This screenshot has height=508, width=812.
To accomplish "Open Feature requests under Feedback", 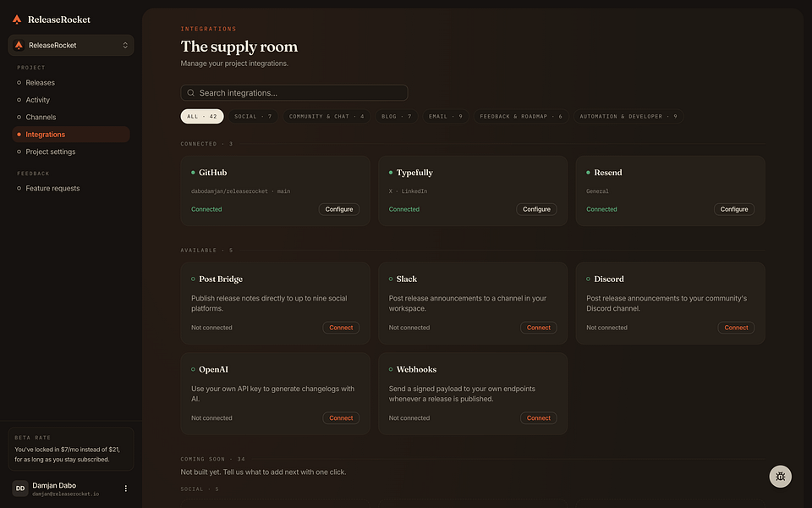I will click(x=71, y=188).
